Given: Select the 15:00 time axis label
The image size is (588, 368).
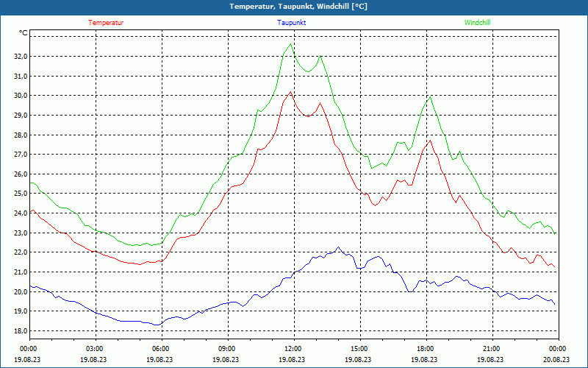Looking at the screenshot, I should (x=359, y=349).
